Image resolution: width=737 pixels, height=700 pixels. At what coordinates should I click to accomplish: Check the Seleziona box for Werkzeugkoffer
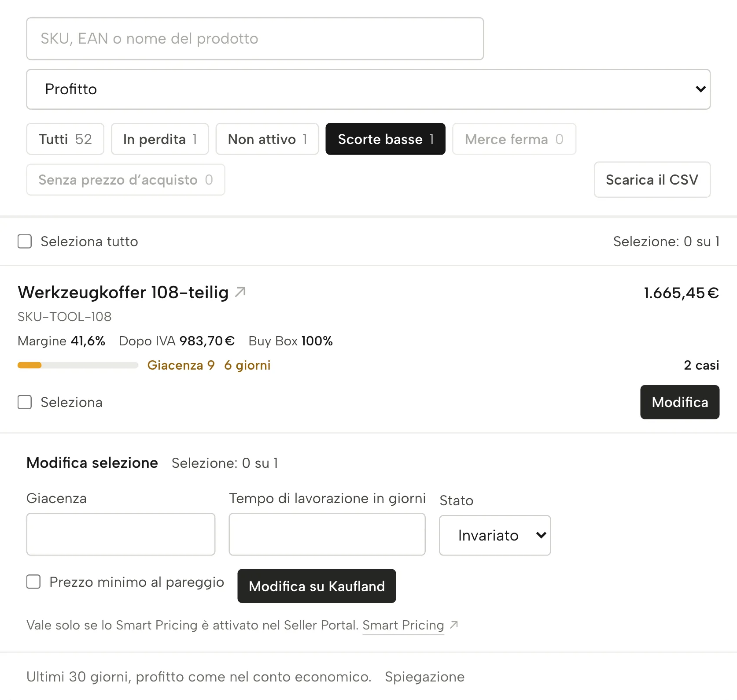coord(25,402)
